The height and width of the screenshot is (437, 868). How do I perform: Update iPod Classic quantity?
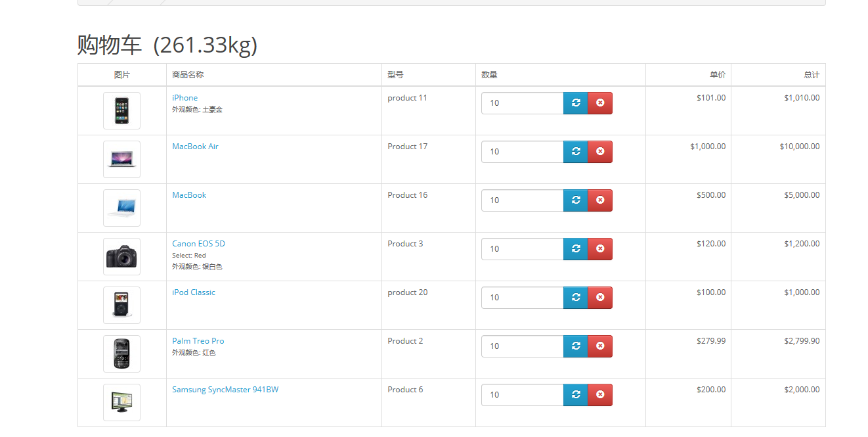(576, 298)
